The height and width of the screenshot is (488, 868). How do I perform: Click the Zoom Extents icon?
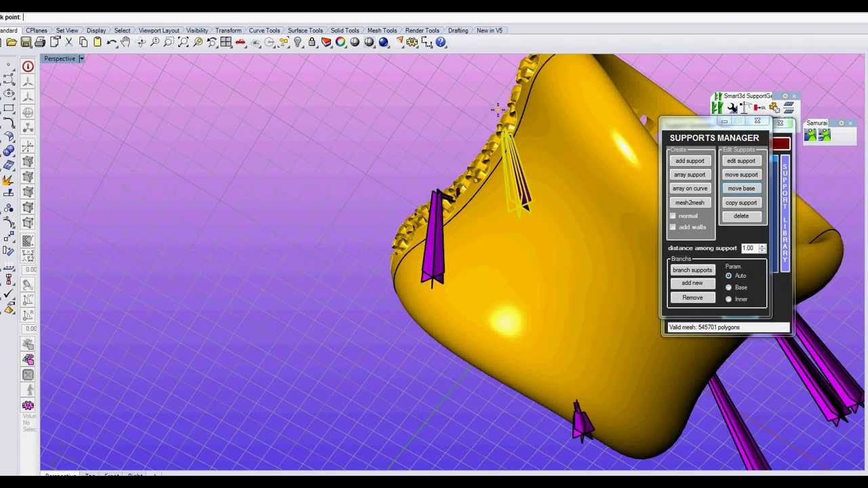tap(183, 42)
